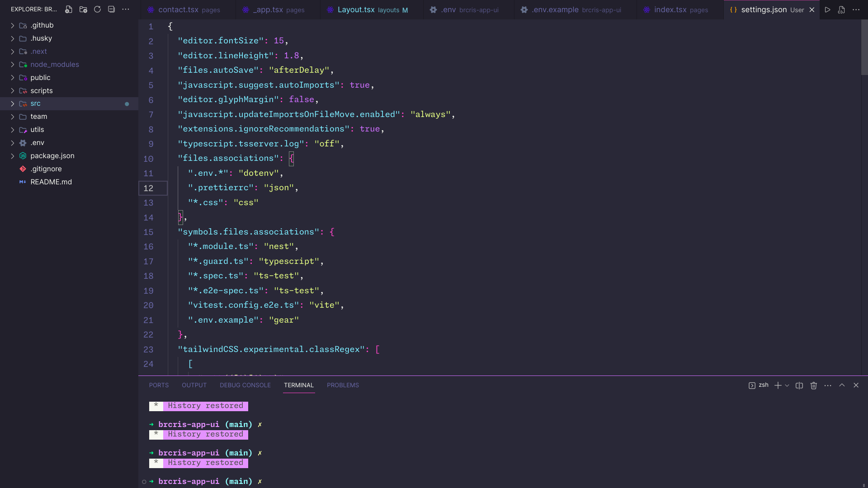Refresh the Explorer file tree
The height and width of the screenshot is (488, 868).
point(97,9)
